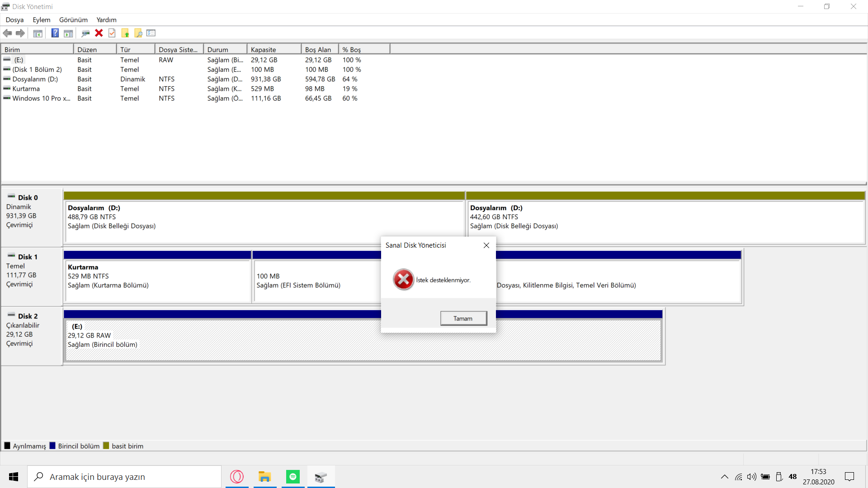
Task: Click the folder with green up-arrow icon
Action: (125, 33)
